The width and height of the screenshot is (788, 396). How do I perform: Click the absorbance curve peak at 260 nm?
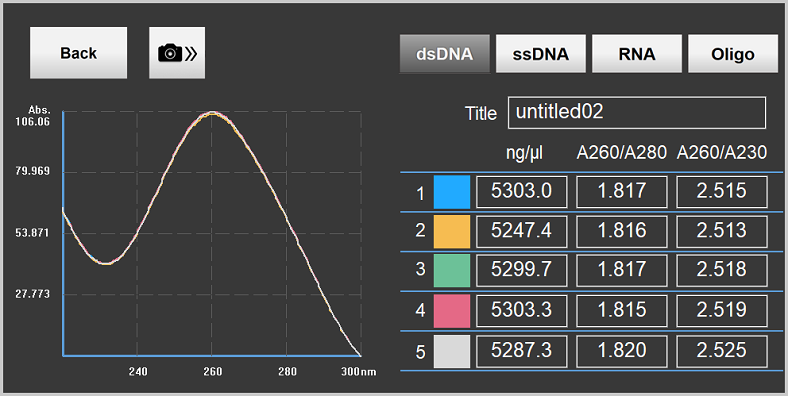pos(213,114)
